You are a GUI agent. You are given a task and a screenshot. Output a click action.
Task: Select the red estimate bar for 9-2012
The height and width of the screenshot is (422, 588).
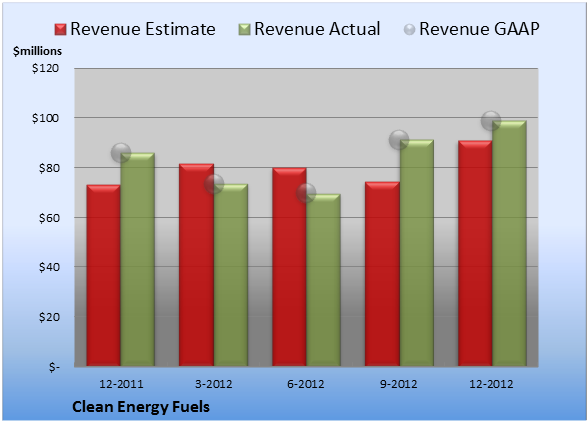point(382,274)
